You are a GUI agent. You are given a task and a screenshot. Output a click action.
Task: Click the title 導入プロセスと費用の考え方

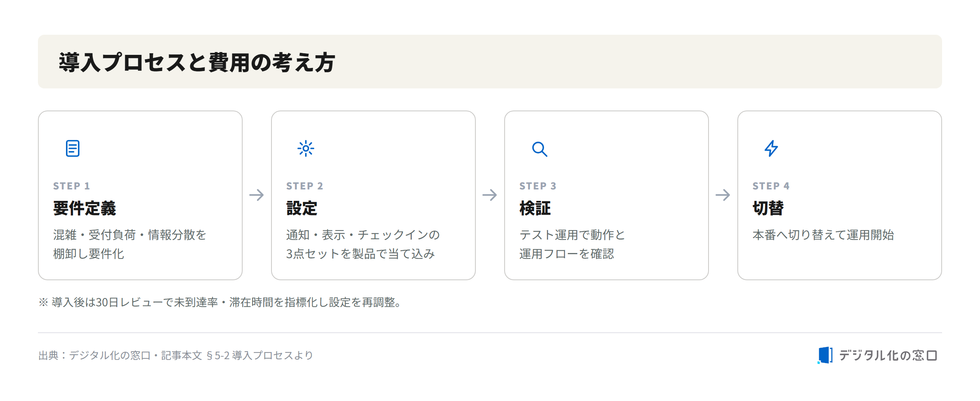click(197, 62)
